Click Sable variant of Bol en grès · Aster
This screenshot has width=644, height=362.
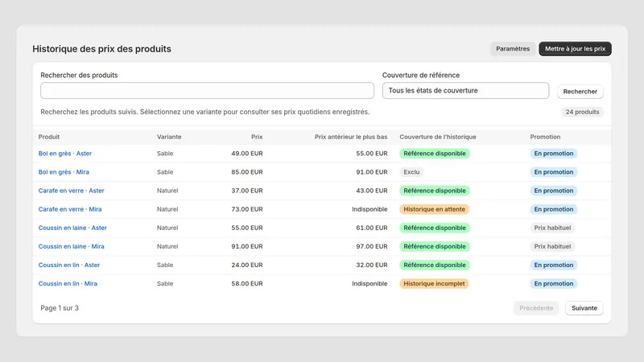click(x=165, y=154)
